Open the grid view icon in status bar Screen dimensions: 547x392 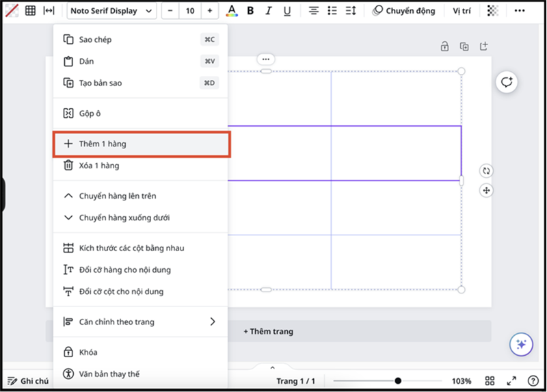(x=490, y=381)
